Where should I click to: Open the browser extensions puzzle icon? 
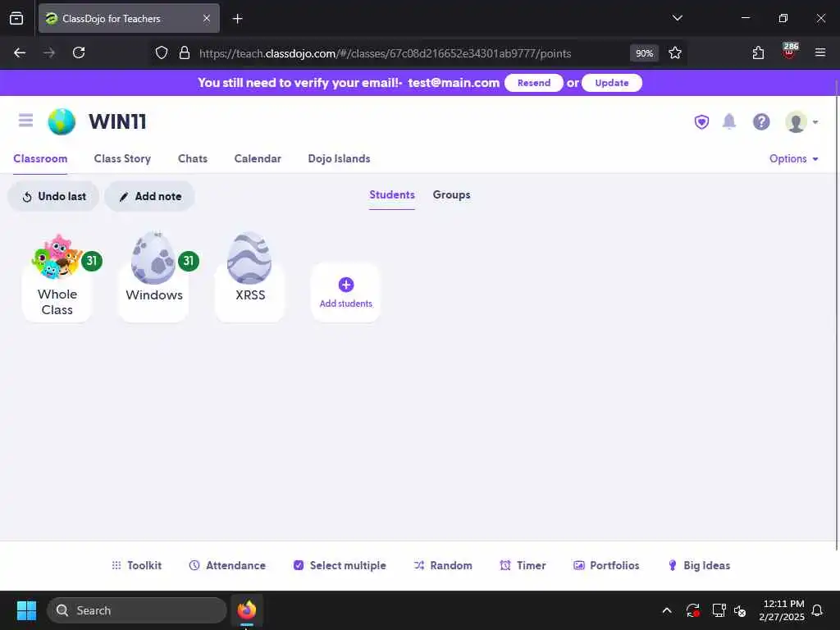click(758, 53)
